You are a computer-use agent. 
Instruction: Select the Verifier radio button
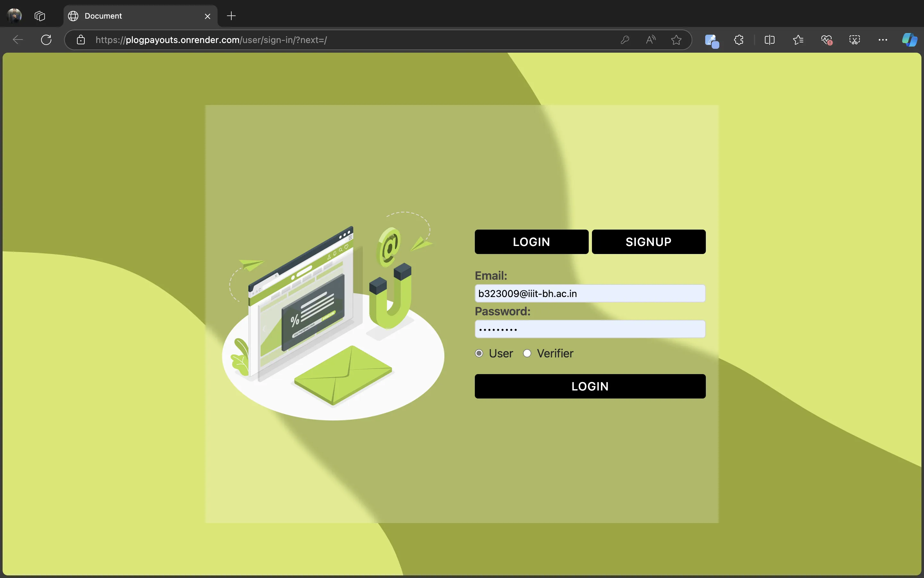click(x=527, y=353)
